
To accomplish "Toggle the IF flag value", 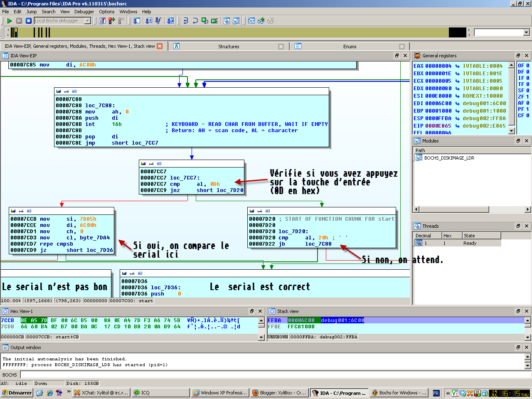I will [528, 78].
